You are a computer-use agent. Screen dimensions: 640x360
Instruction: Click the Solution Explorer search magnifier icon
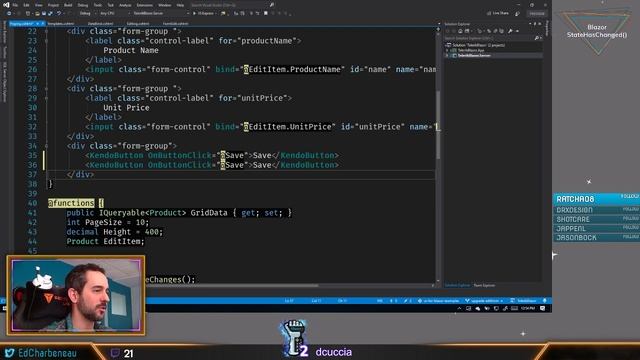pos(537,38)
